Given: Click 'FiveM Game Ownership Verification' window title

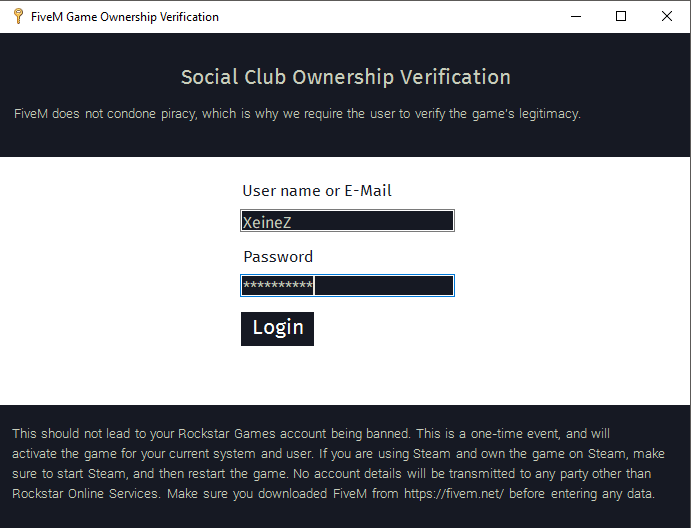Looking at the screenshot, I should [125, 17].
